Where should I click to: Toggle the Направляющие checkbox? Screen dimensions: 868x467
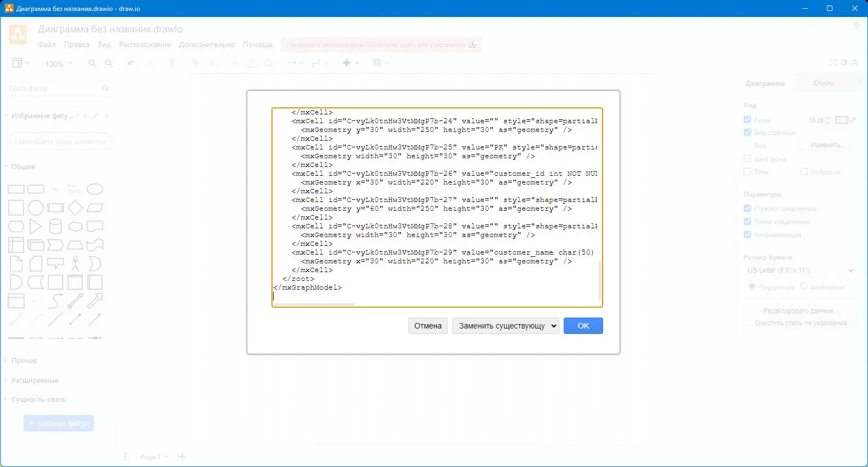coord(747,235)
